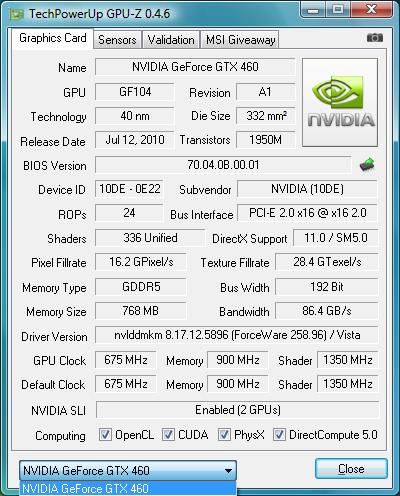400x496 pixels.
Task: Click the GPU-Z title bar app icon
Action: coord(17,14)
